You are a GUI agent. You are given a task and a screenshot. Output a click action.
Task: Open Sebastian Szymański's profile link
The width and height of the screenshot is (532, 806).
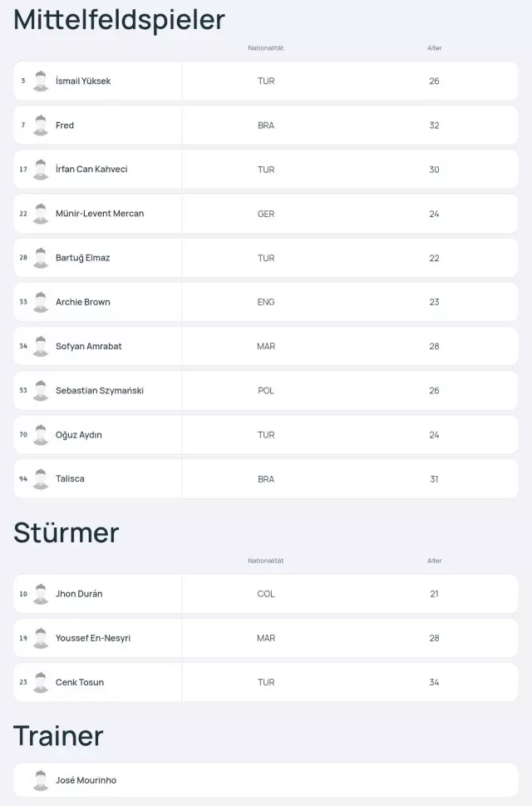tap(100, 391)
